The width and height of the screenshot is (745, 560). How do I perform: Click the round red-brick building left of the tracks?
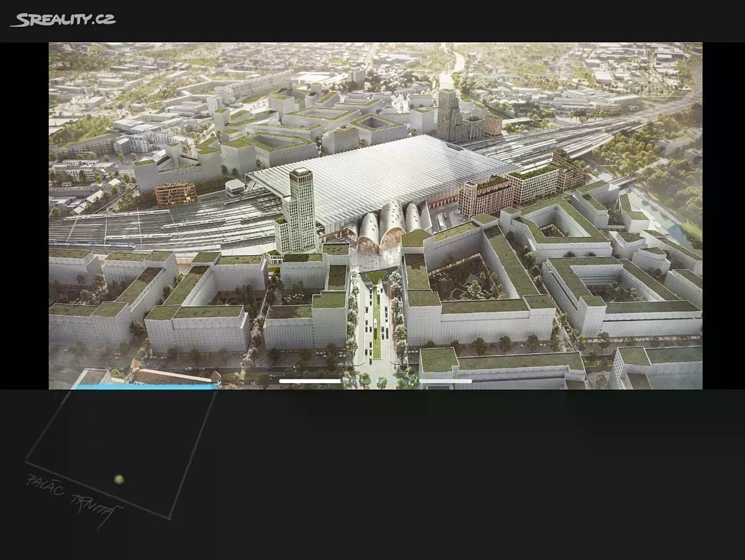pyautogui.click(x=176, y=192)
